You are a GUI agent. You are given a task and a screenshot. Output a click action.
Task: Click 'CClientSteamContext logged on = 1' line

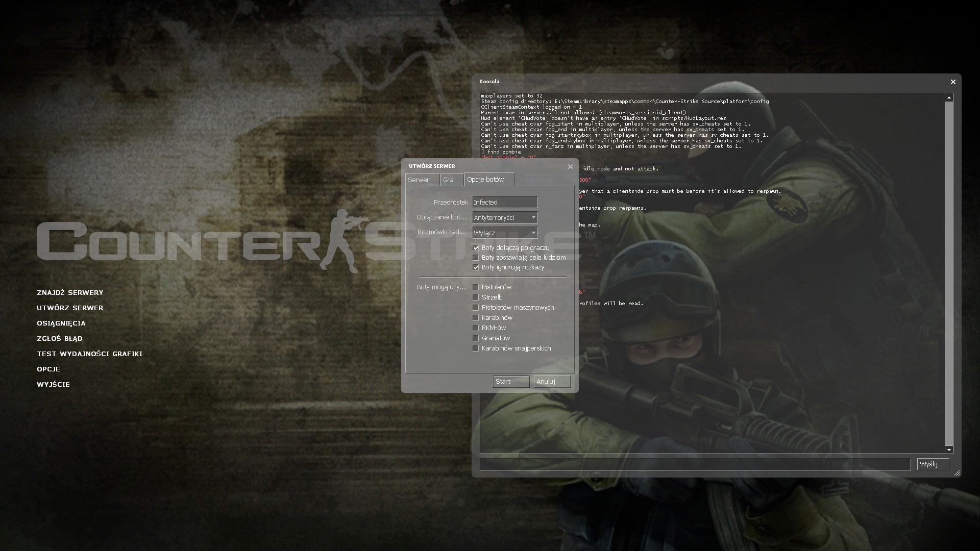tap(531, 107)
